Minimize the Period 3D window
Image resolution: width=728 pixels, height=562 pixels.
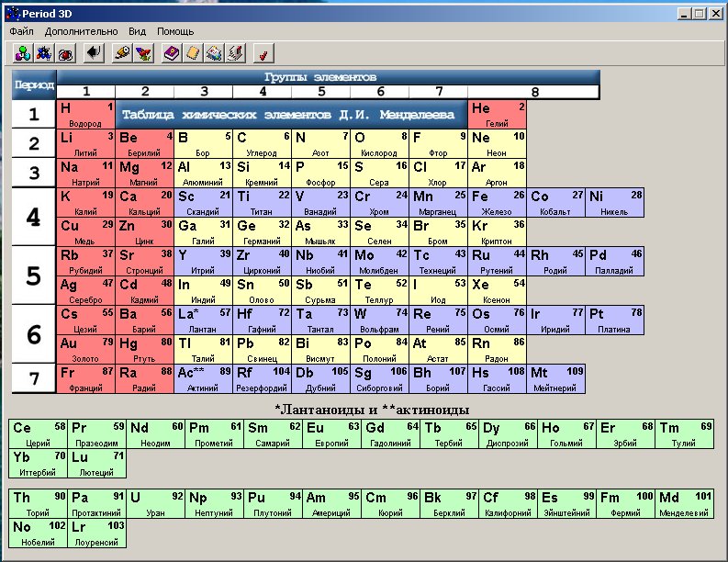click(x=684, y=14)
